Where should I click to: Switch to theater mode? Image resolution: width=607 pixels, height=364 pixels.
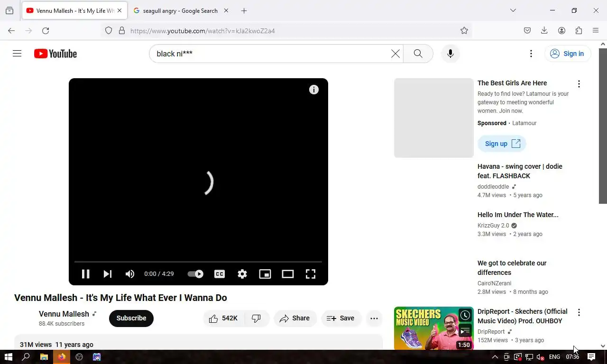pyautogui.click(x=288, y=274)
